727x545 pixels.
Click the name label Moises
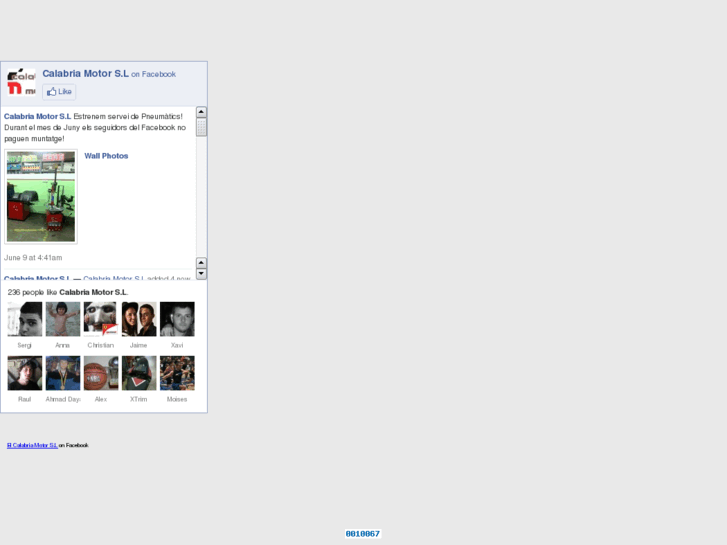tap(177, 399)
